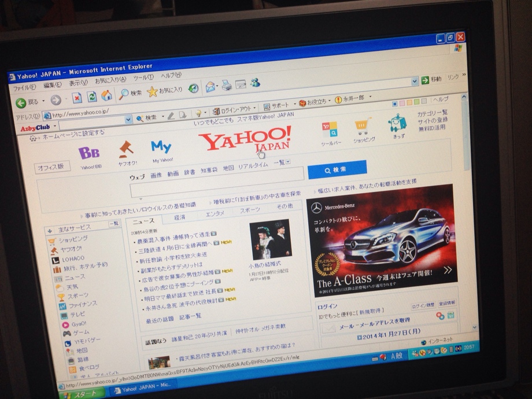Open テレビ in the services sidebar

[x=77, y=315]
